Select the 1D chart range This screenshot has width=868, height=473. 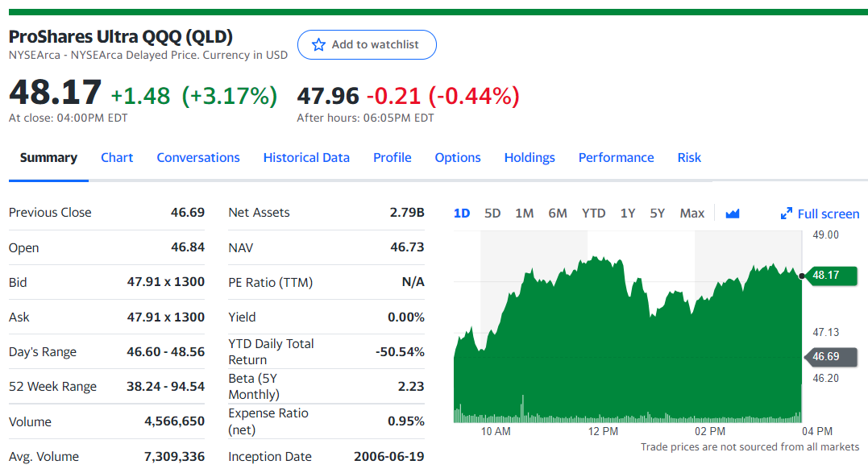coord(462,214)
